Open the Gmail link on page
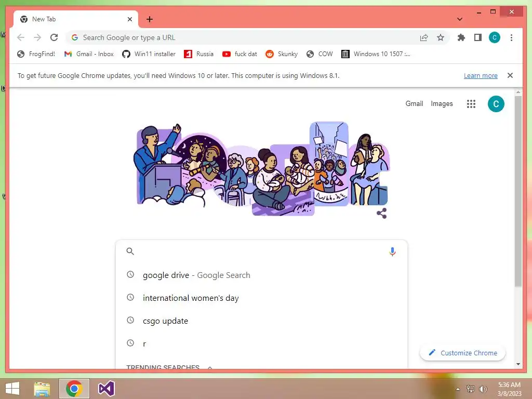 coord(414,104)
